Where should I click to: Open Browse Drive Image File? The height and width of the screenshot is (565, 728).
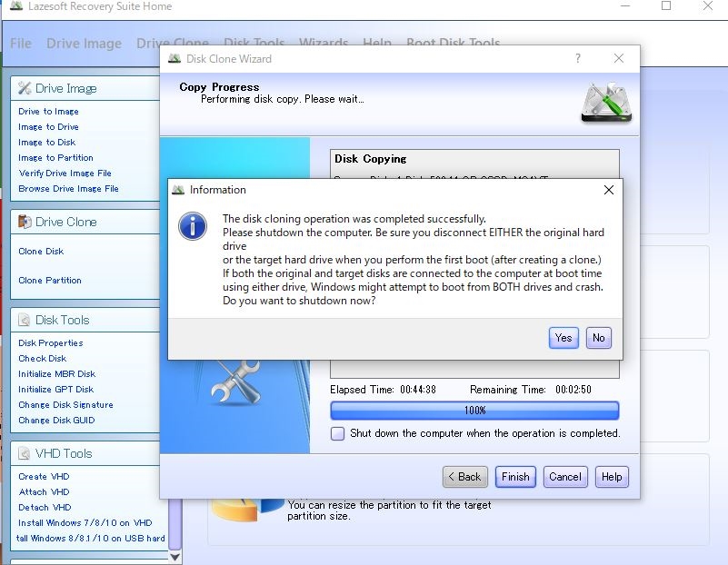(x=68, y=189)
